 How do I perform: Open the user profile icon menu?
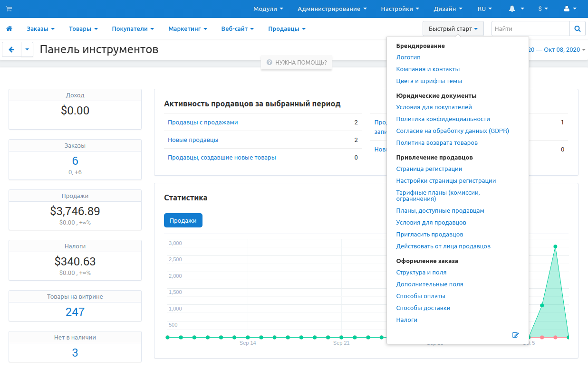[569, 9]
